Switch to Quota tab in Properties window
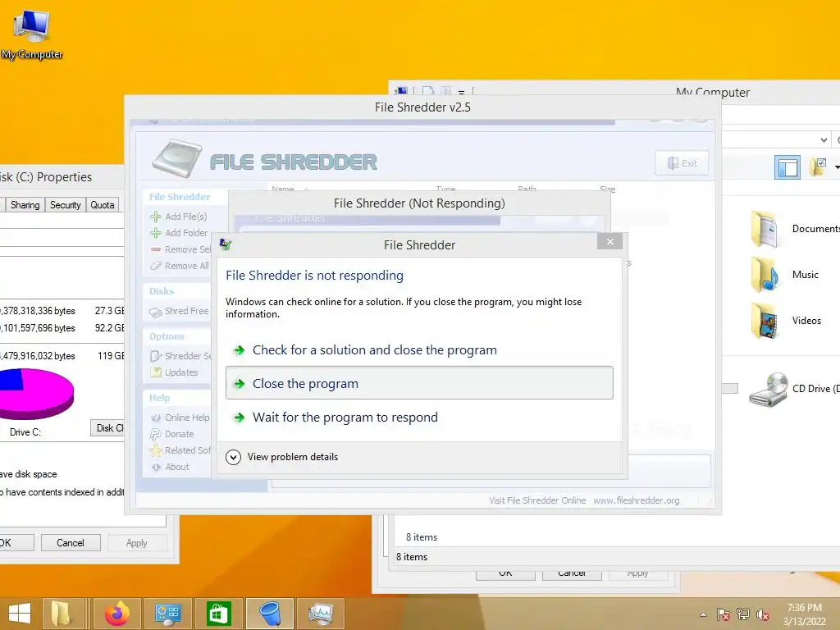The image size is (840, 630). [103, 205]
